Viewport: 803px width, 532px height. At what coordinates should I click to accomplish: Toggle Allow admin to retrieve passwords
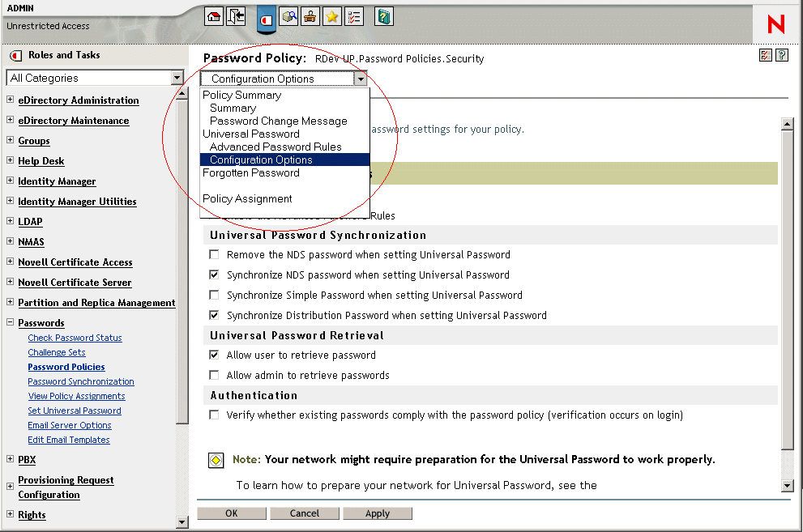(215, 375)
